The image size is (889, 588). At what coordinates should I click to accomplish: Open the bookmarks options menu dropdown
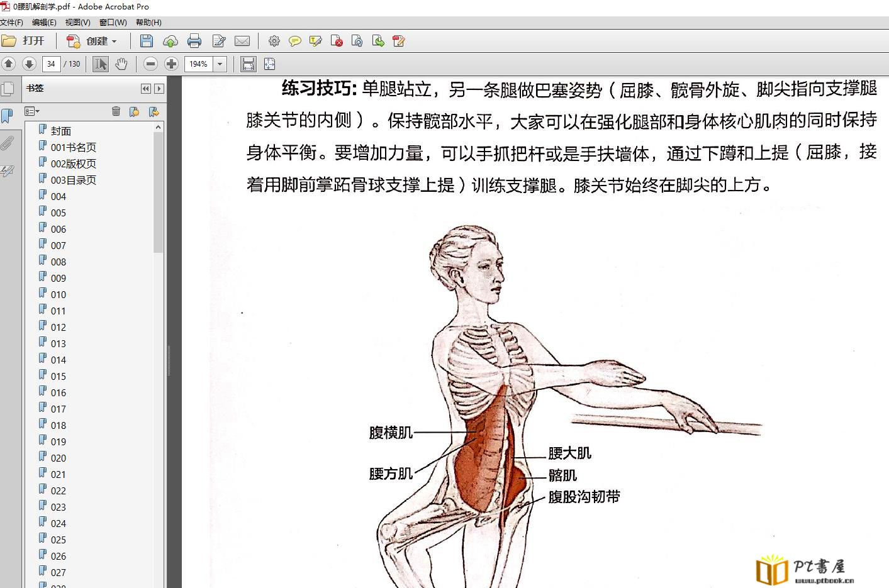32,111
